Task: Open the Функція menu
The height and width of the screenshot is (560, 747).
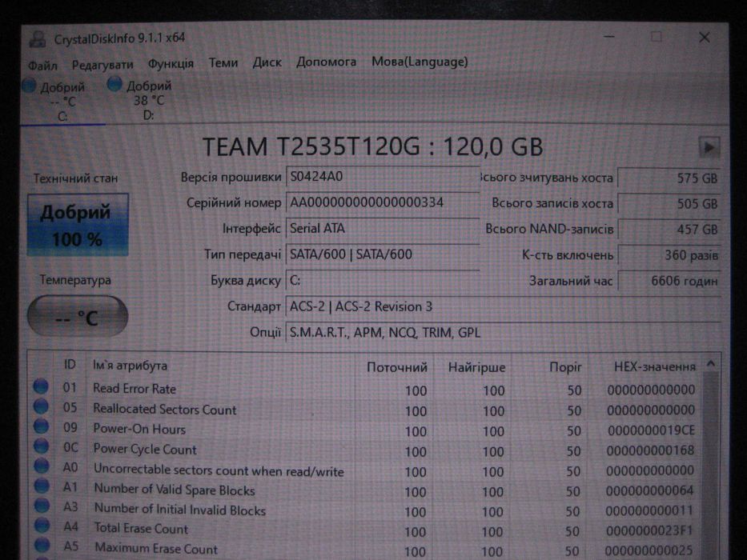Action: tap(171, 63)
